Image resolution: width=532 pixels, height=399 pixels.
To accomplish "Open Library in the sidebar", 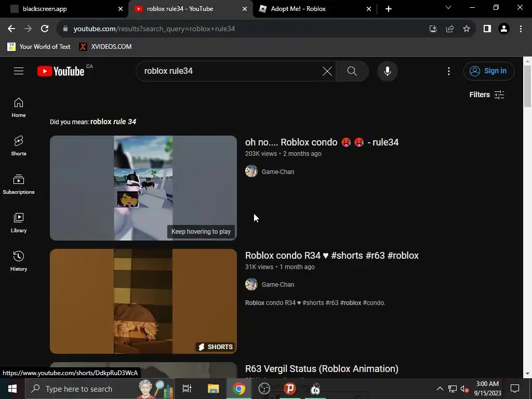I will [19, 222].
